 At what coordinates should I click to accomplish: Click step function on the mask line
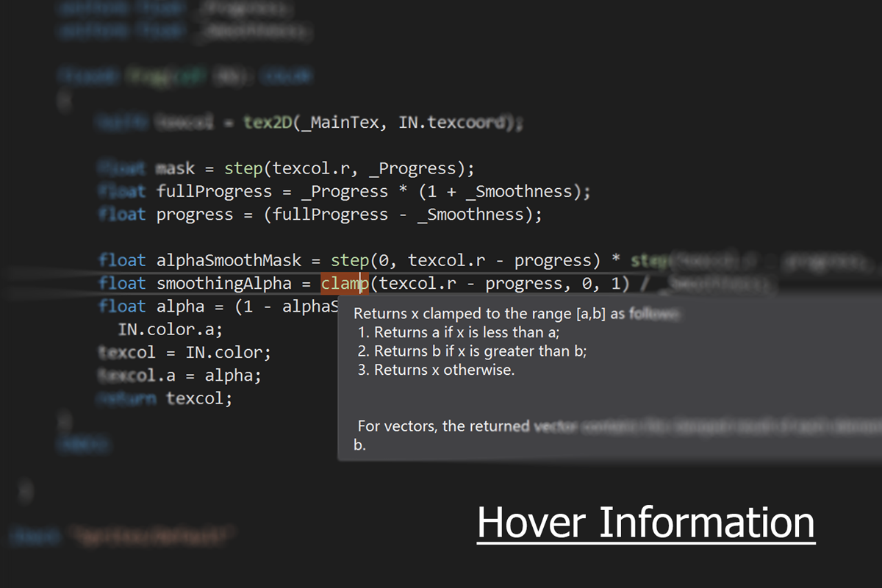(x=243, y=168)
